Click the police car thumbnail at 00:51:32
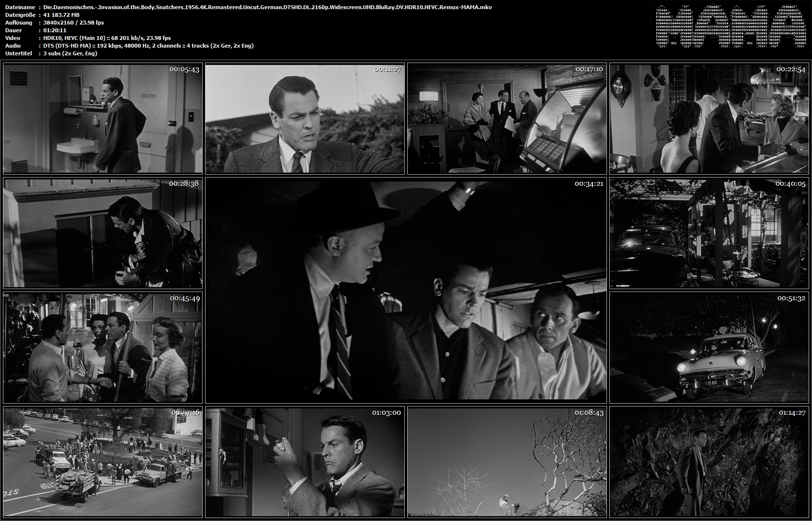The height and width of the screenshot is (521, 812). (x=709, y=348)
